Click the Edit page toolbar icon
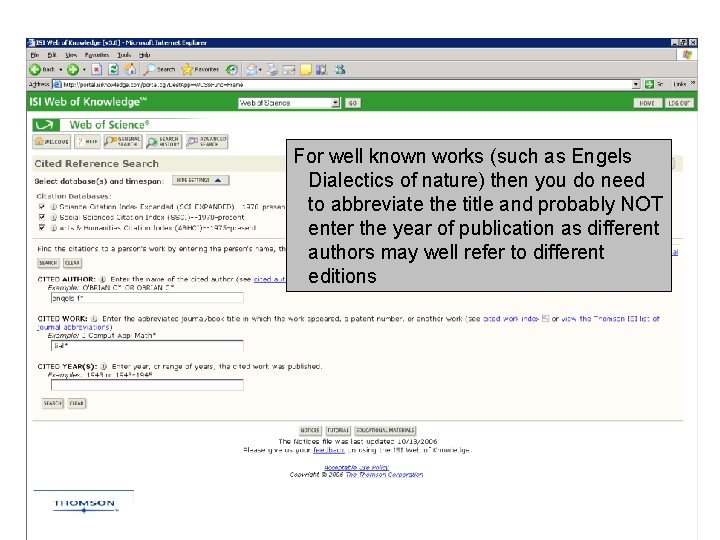The height and width of the screenshot is (540, 720). (289, 70)
